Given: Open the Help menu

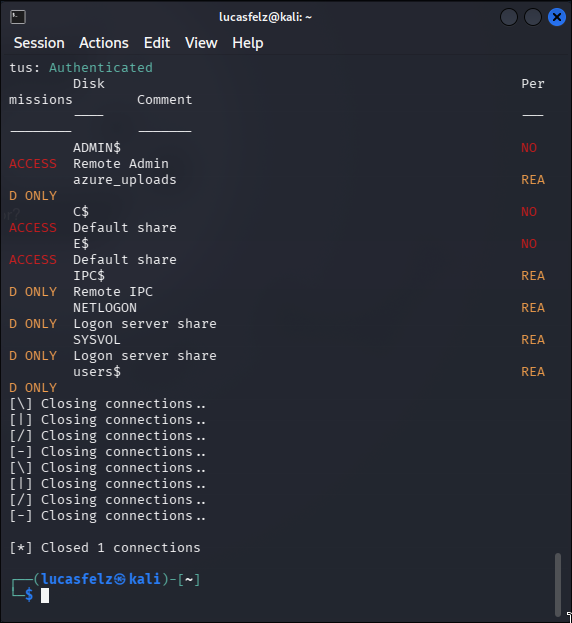Looking at the screenshot, I should pos(247,43).
